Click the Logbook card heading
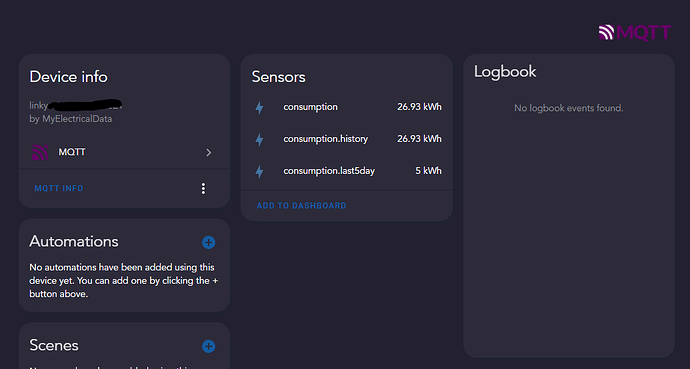Image resolution: width=690 pixels, height=369 pixels. point(505,72)
